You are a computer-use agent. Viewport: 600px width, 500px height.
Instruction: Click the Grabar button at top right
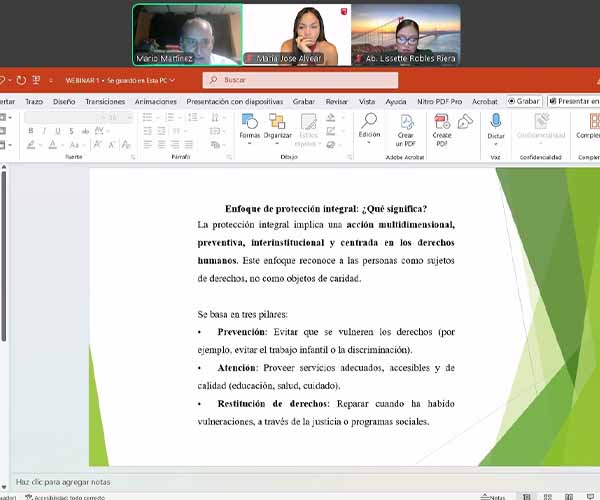(524, 101)
